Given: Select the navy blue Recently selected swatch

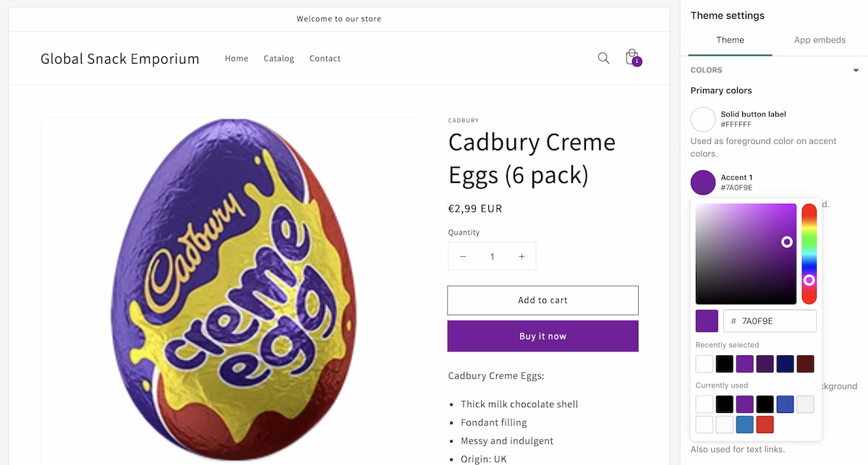Looking at the screenshot, I should 785,363.
